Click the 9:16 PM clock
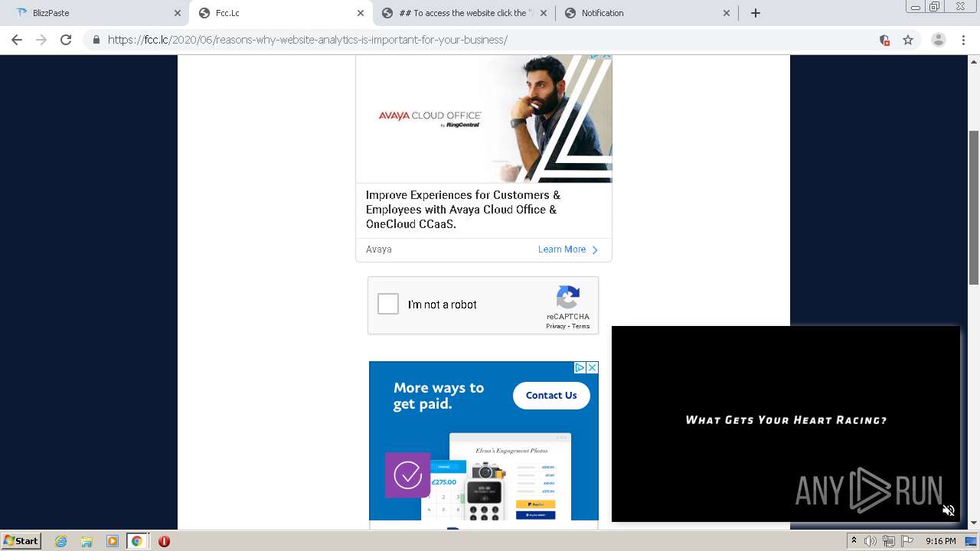Viewport: 980px width, 551px height. point(940,541)
